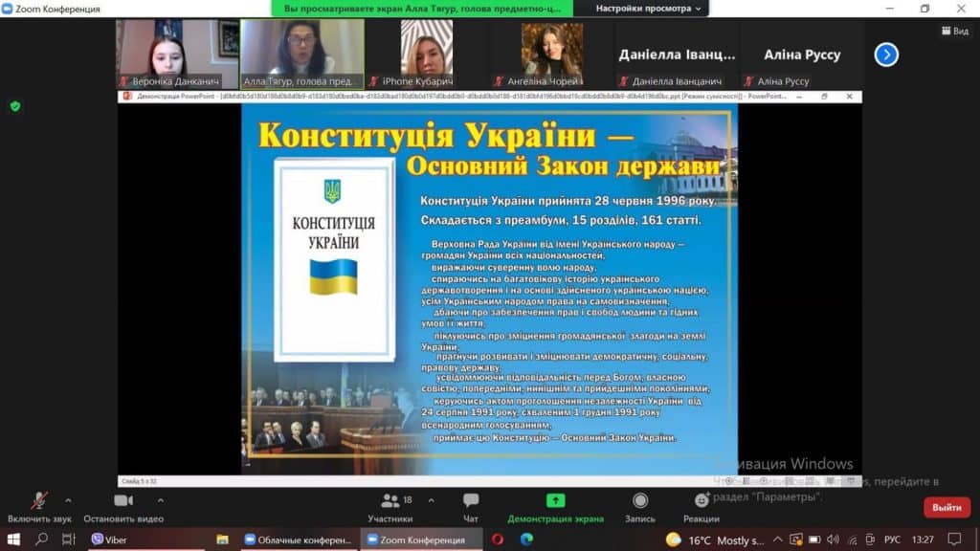This screenshot has height=551, width=980.
Task: Open the Чат chat panel
Action: pyautogui.click(x=471, y=501)
